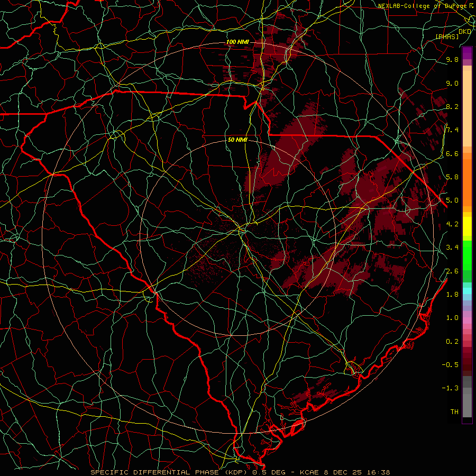Click the KDP product caption at the bottom

[240, 472]
